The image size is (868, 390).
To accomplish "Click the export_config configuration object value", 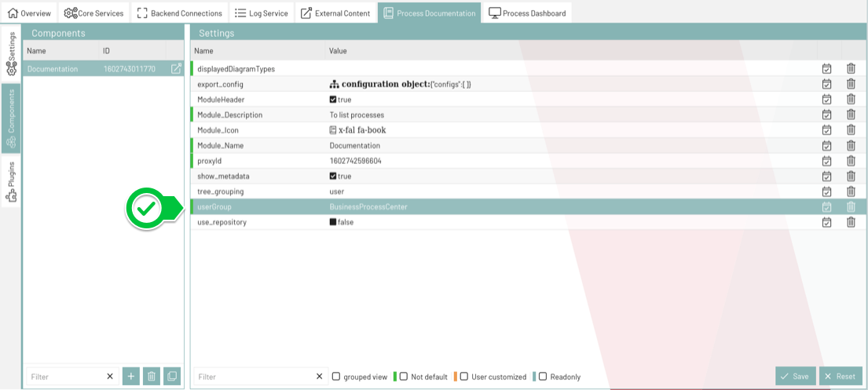I will pyautogui.click(x=401, y=84).
